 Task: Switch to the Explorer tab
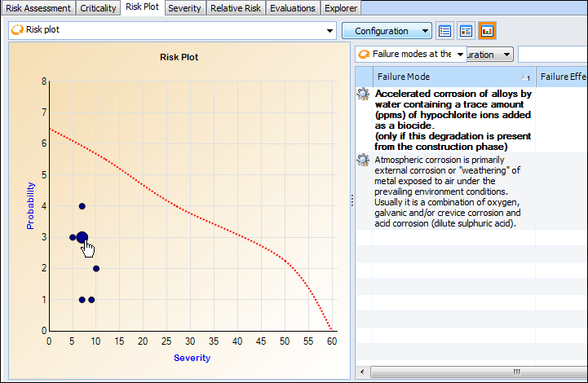point(340,8)
